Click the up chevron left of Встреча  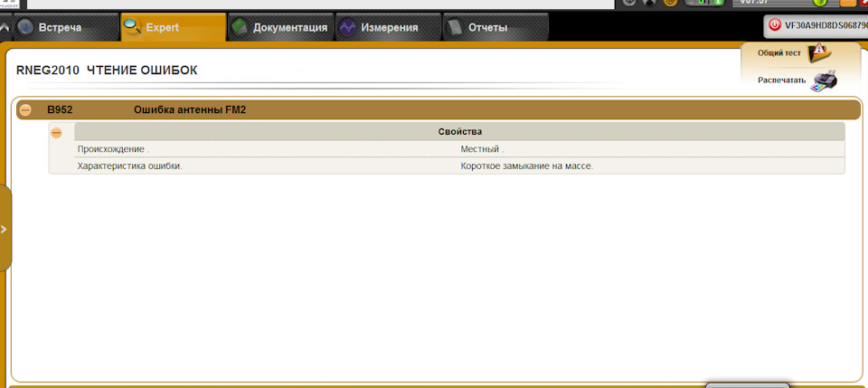[5, 27]
